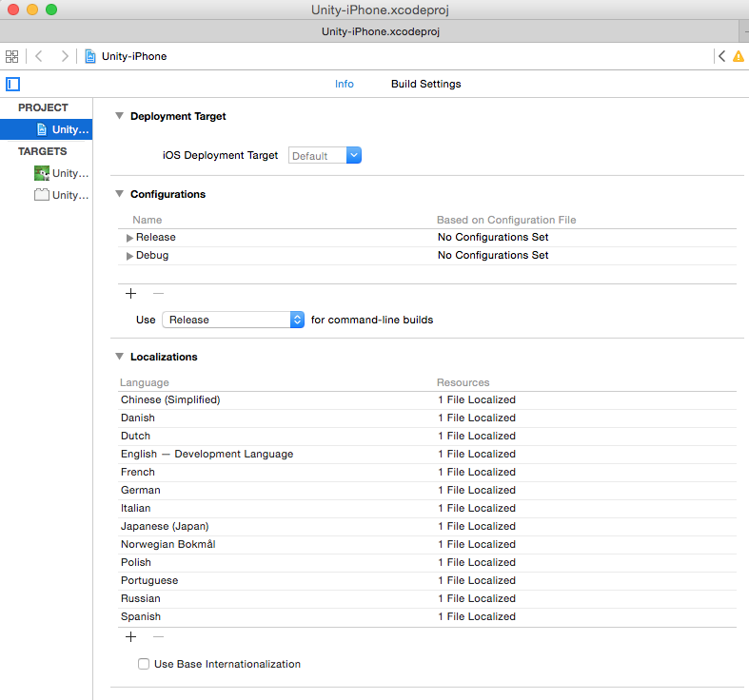Select the first Unity target with app icon

click(61, 173)
